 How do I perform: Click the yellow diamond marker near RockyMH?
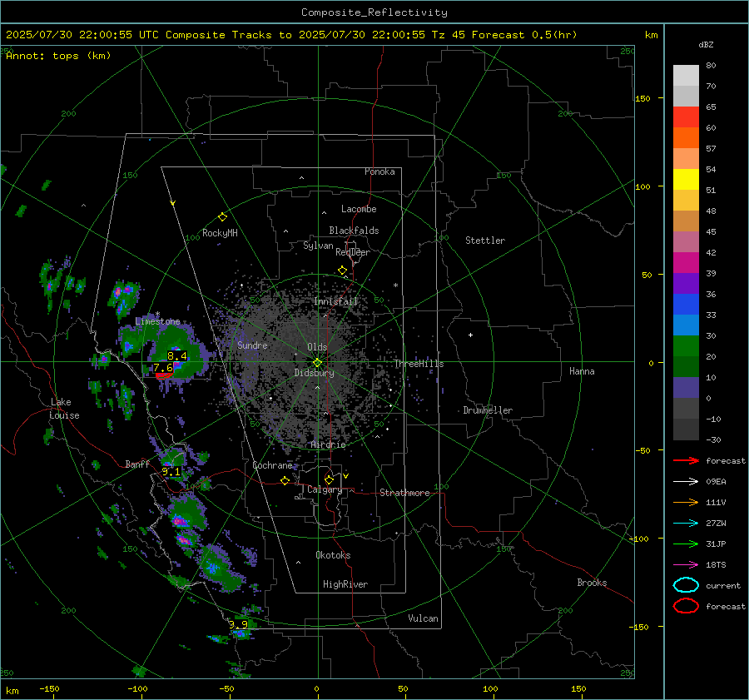coord(222,217)
